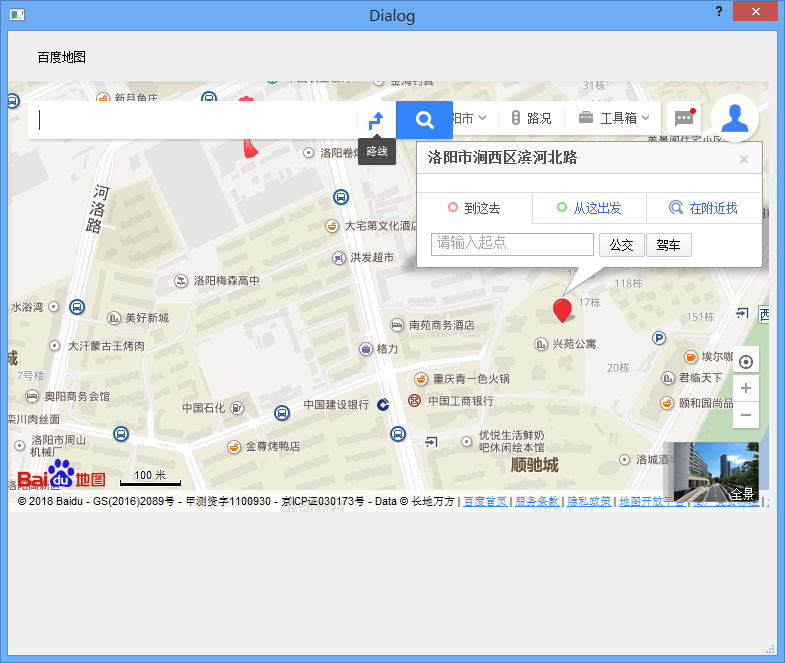
Task: Click the 顺驰城 map label
Action: (x=534, y=465)
